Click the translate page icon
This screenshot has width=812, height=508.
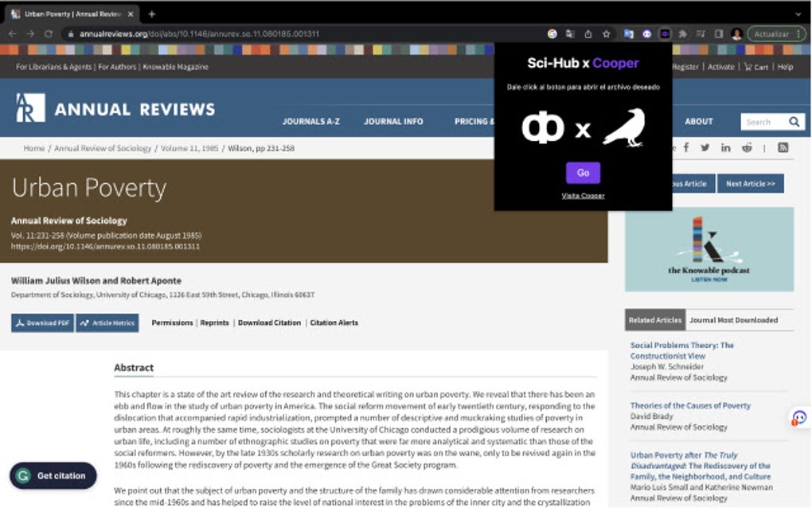[570, 33]
